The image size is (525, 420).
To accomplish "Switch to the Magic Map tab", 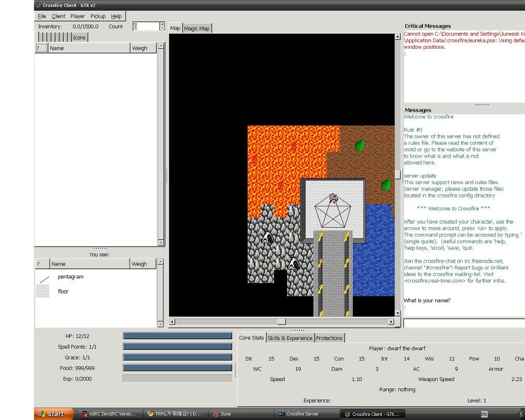I will (197, 29).
